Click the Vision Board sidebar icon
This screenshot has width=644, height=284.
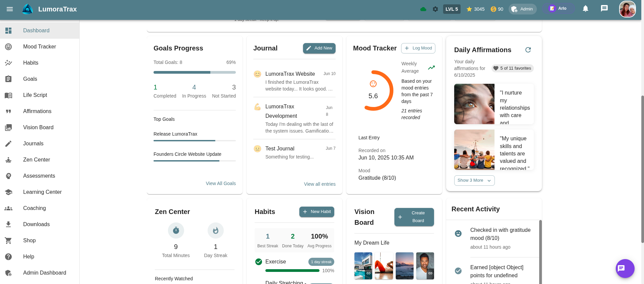click(x=8, y=128)
